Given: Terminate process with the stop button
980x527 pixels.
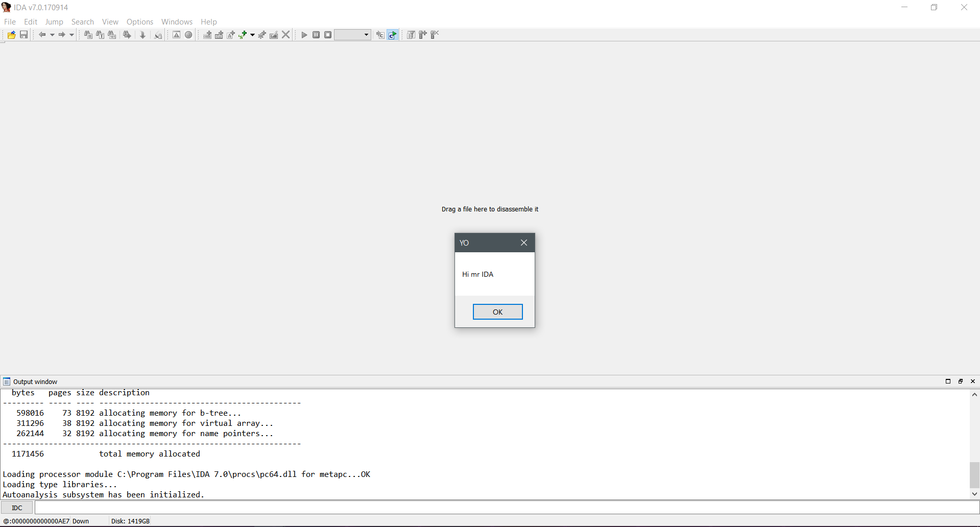Looking at the screenshot, I should pyautogui.click(x=328, y=35).
